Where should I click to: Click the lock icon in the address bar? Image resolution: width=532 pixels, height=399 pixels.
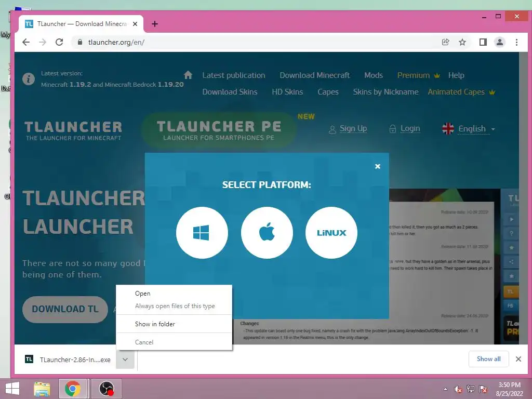click(x=80, y=42)
